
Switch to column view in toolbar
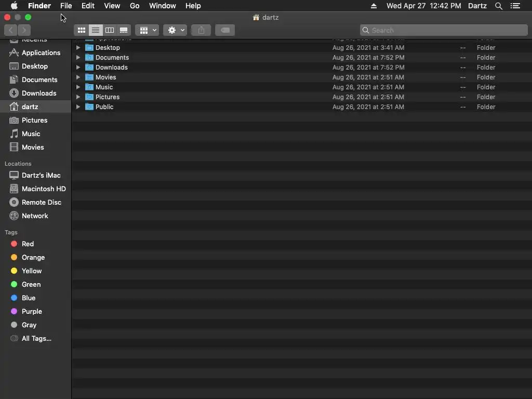click(x=110, y=30)
